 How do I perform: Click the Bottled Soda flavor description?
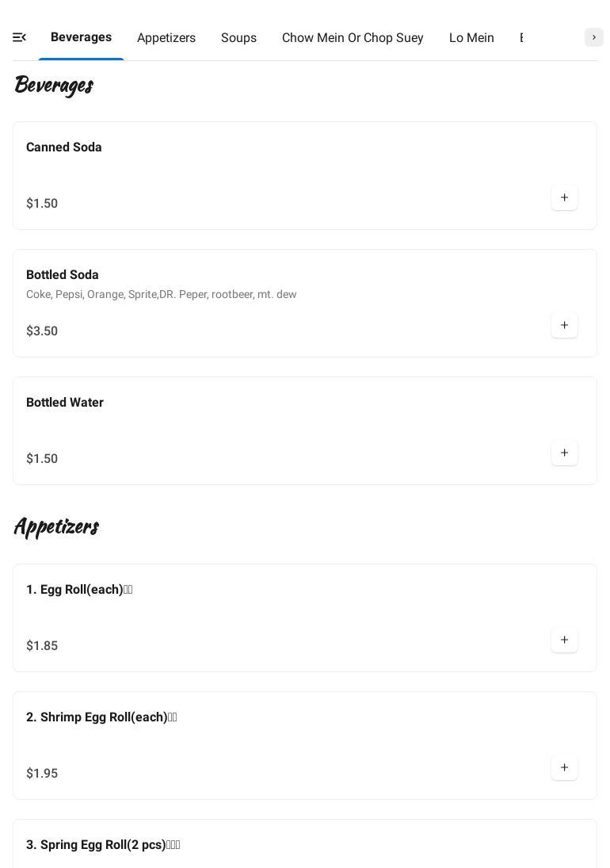162,295
